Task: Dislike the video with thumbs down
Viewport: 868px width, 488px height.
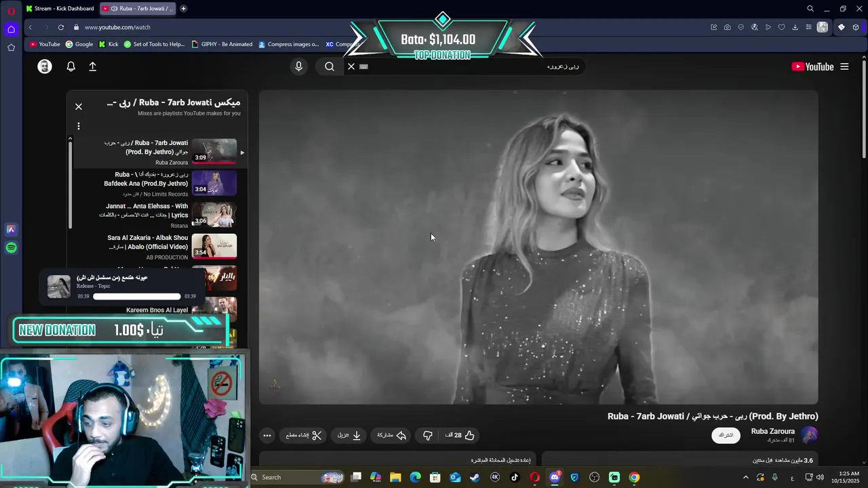Action: point(428,435)
